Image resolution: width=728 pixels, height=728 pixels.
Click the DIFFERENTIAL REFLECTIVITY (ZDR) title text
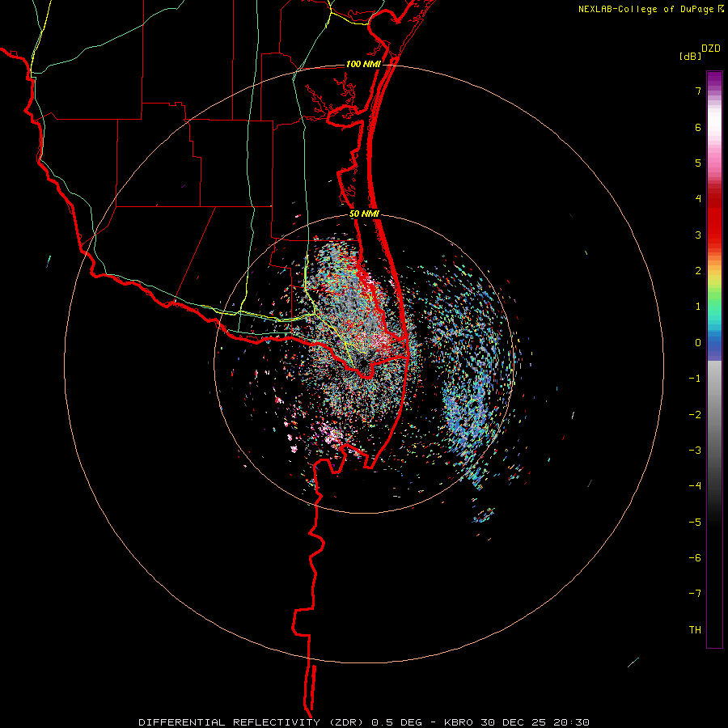click(x=252, y=722)
